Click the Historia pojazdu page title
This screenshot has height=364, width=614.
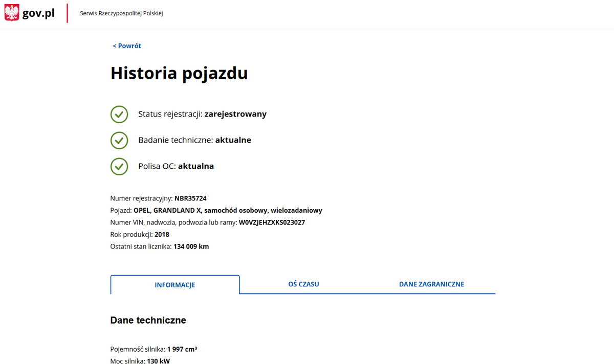pos(179,73)
